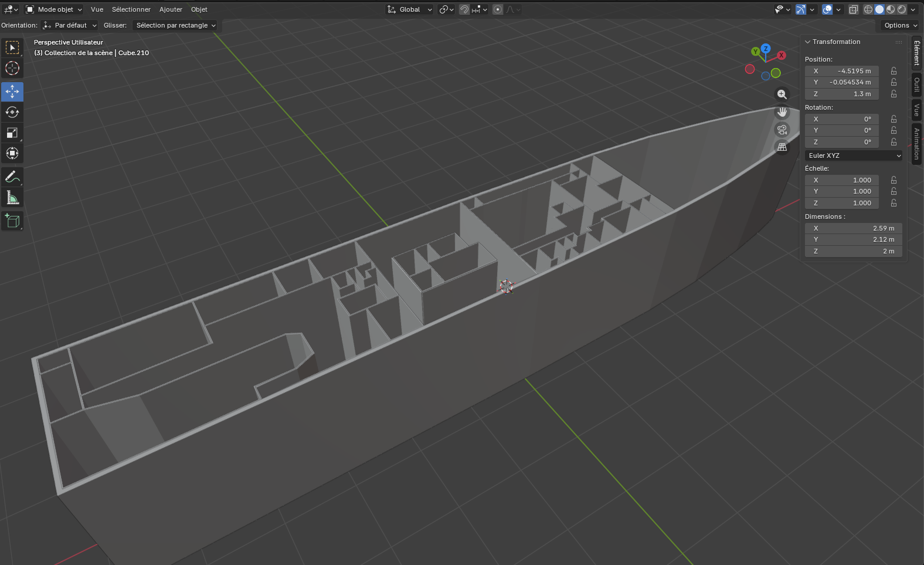This screenshot has width=924, height=565.
Task: Toggle proportional editing
Action: pyautogui.click(x=498, y=9)
